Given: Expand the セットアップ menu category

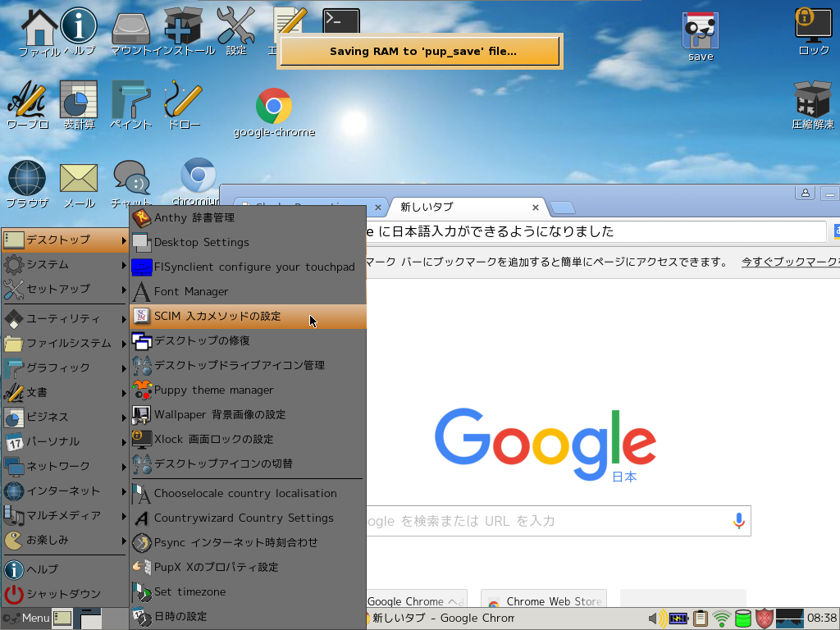Looking at the screenshot, I should click(x=66, y=289).
